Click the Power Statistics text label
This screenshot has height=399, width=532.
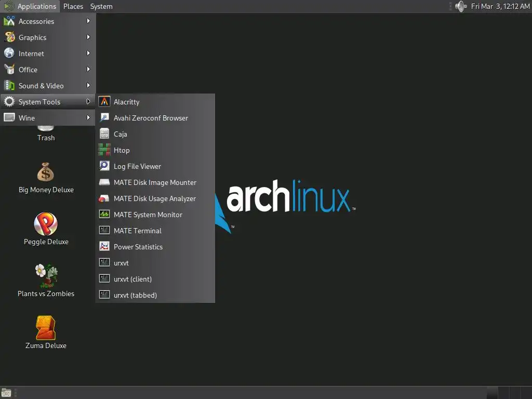(x=138, y=247)
